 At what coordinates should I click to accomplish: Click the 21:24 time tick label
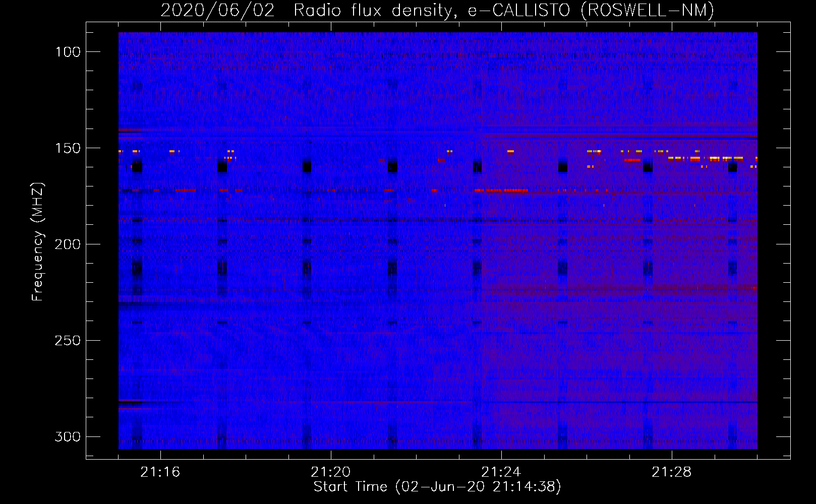501,472
